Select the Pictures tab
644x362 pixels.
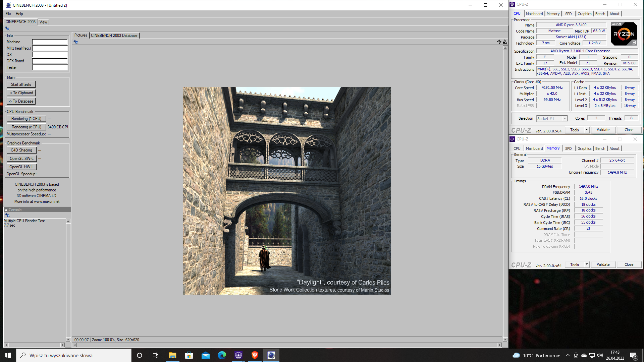(80, 35)
